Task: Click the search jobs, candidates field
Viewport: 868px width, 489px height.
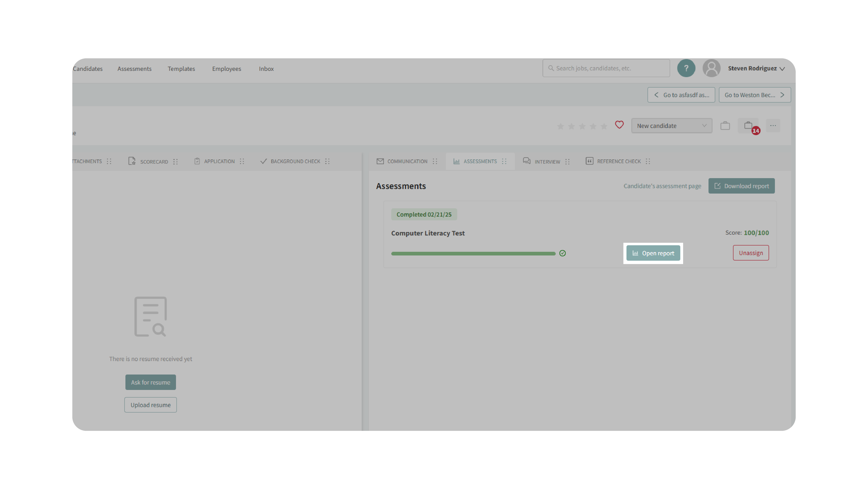Action: (606, 68)
